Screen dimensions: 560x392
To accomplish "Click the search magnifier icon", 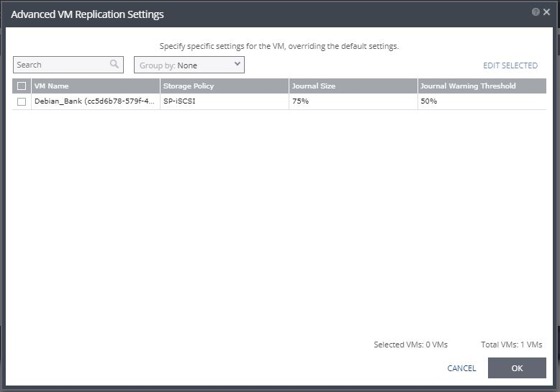I will 114,64.
